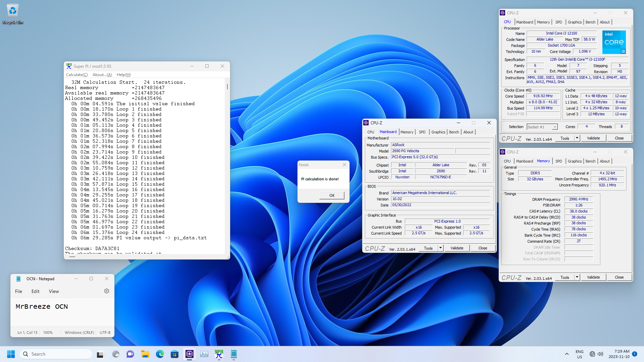Image resolution: width=644 pixels, height=362 pixels.
Task: Click OK in the Finish dialog
Action: (x=332, y=195)
